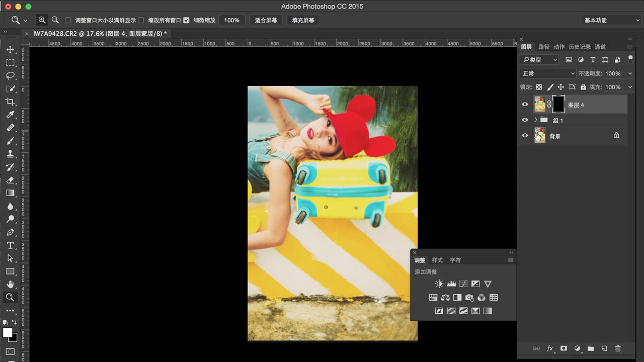Switch to 字符 tab

pyautogui.click(x=455, y=260)
